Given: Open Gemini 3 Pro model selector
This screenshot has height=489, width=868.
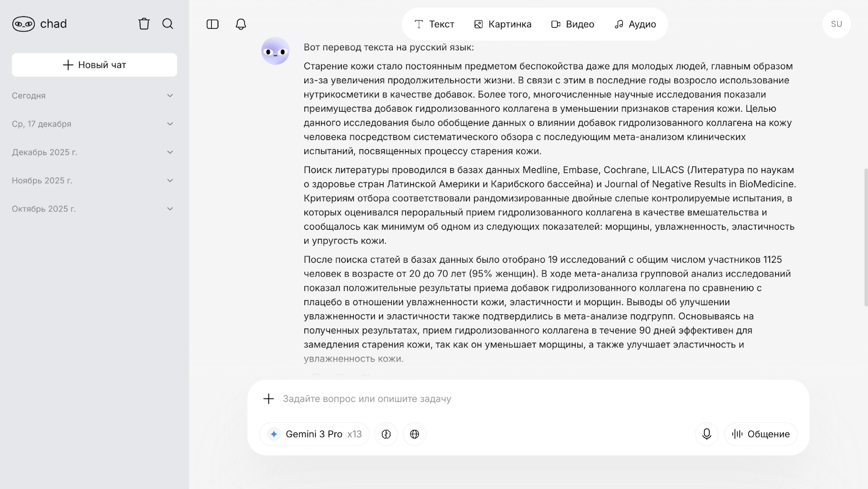Looking at the screenshot, I should pyautogui.click(x=315, y=434).
